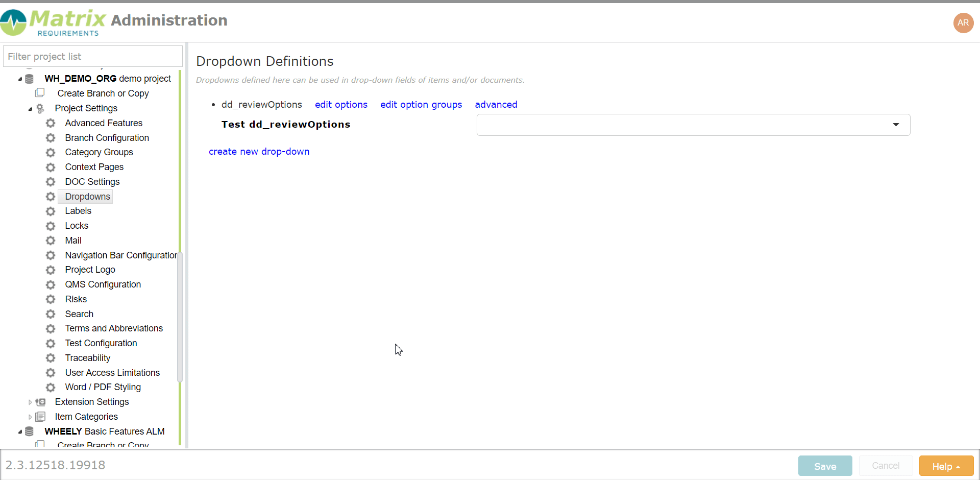The width and height of the screenshot is (980, 480).
Task: Open Project Logo settings
Action: (x=90, y=270)
